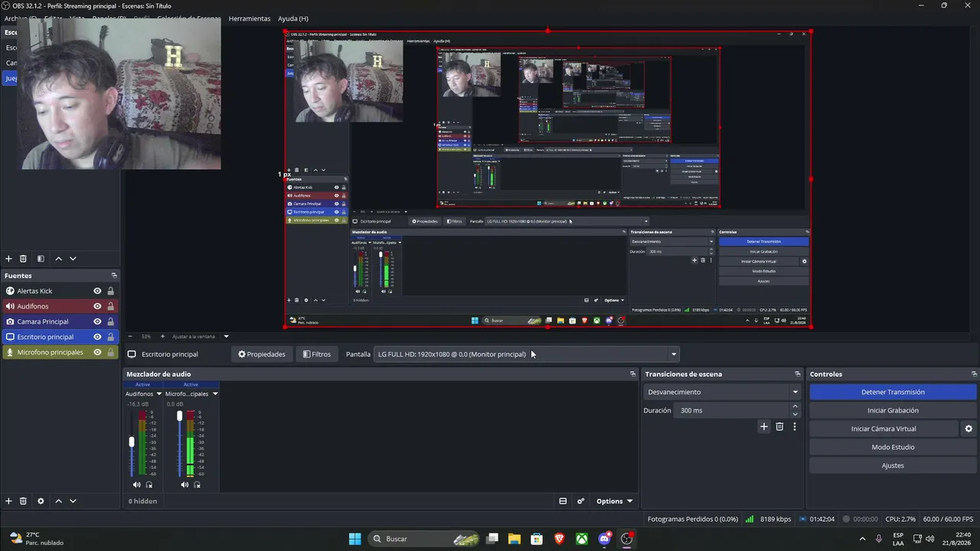This screenshot has width=980, height=551.
Task: Remove the scene transition with trash icon
Action: point(779,427)
